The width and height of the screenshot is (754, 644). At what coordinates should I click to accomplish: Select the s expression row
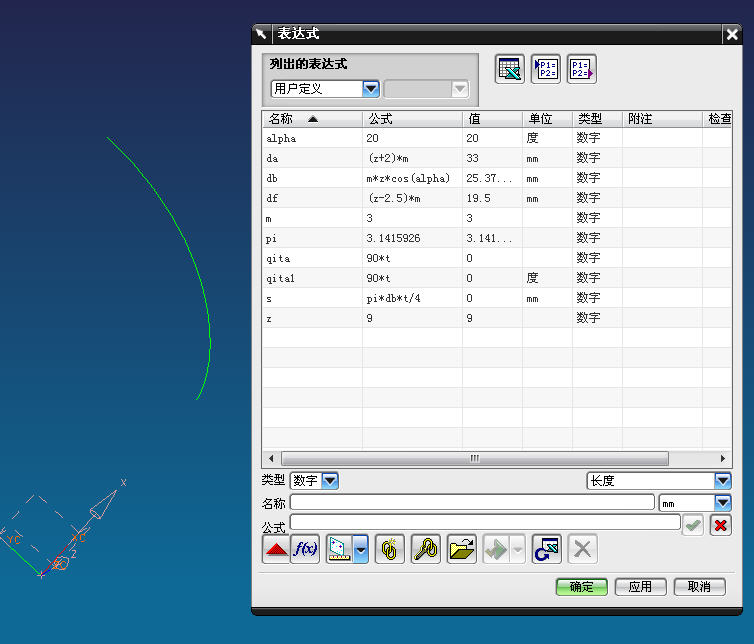[497, 298]
